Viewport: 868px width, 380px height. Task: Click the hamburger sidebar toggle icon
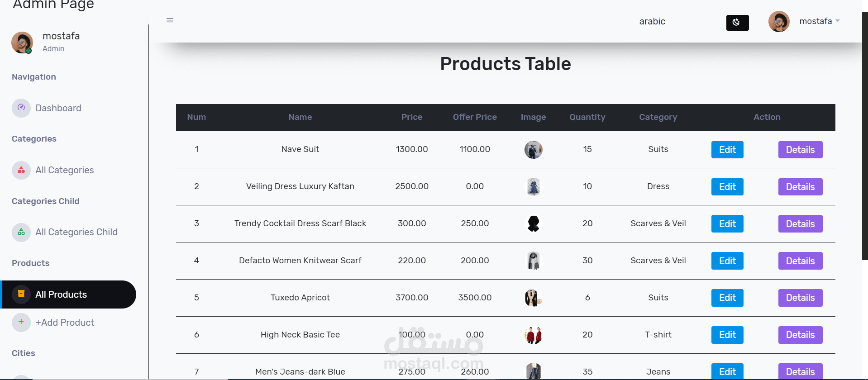click(x=170, y=20)
